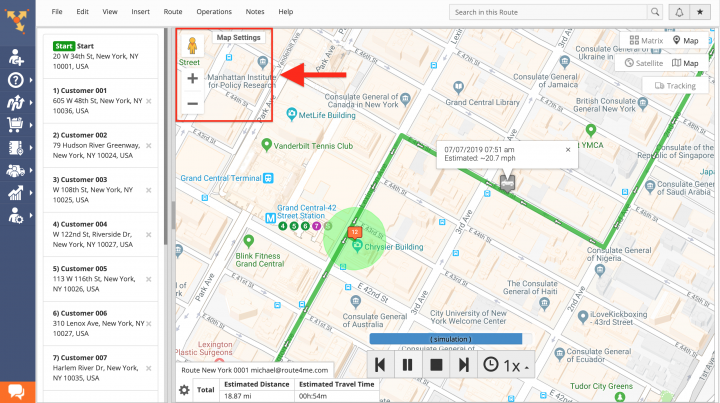Open the route summary gear settings icon
The height and width of the screenshot is (403, 720).
pos(184,390)
